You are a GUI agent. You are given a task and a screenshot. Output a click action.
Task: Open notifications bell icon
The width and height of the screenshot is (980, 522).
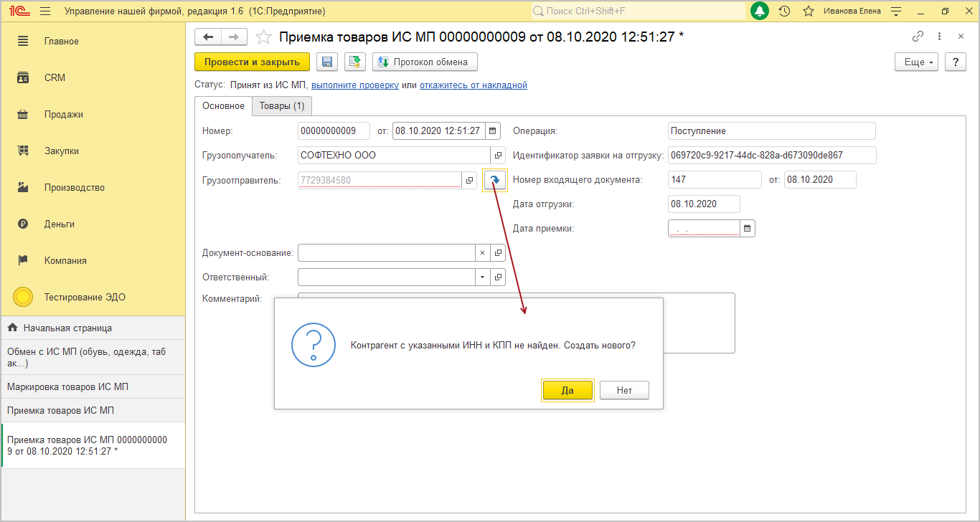[x=760, y=11]
